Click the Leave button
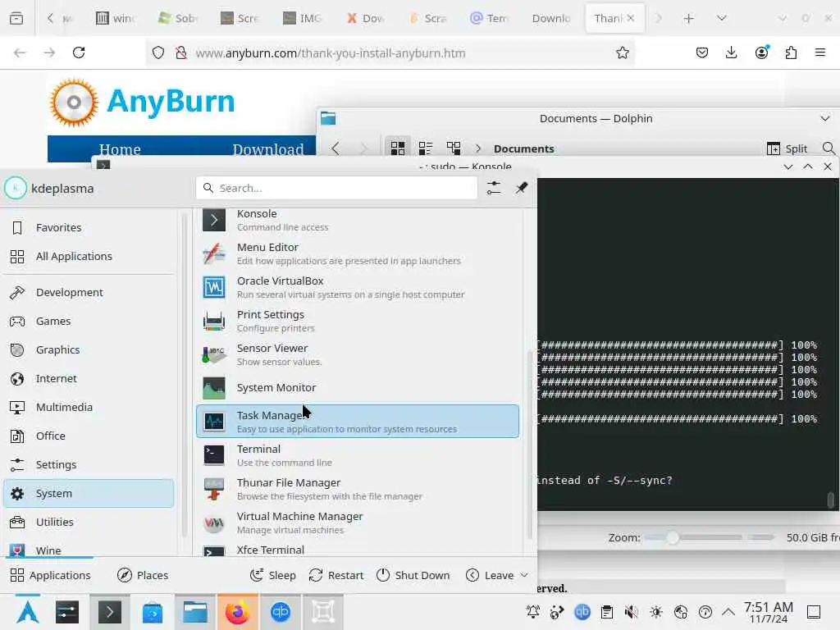Screen dimensions: 840x630 click(x=490, y=575)
